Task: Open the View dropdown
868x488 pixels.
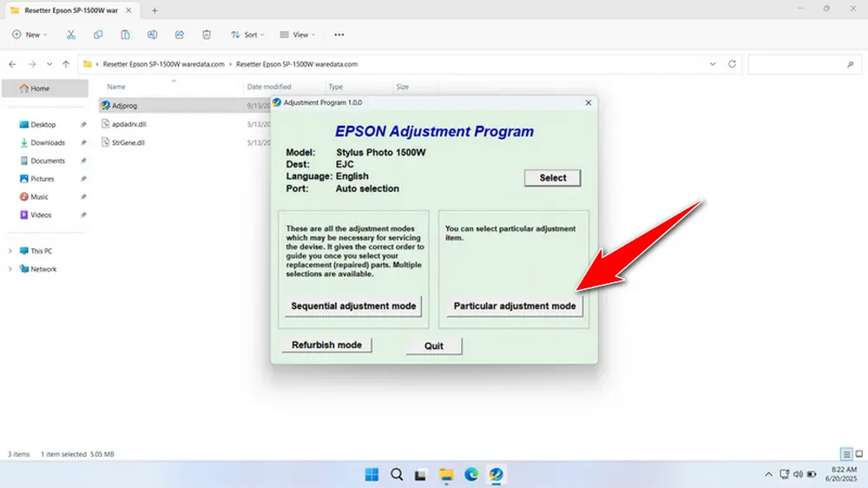Action: click(297, 35)
